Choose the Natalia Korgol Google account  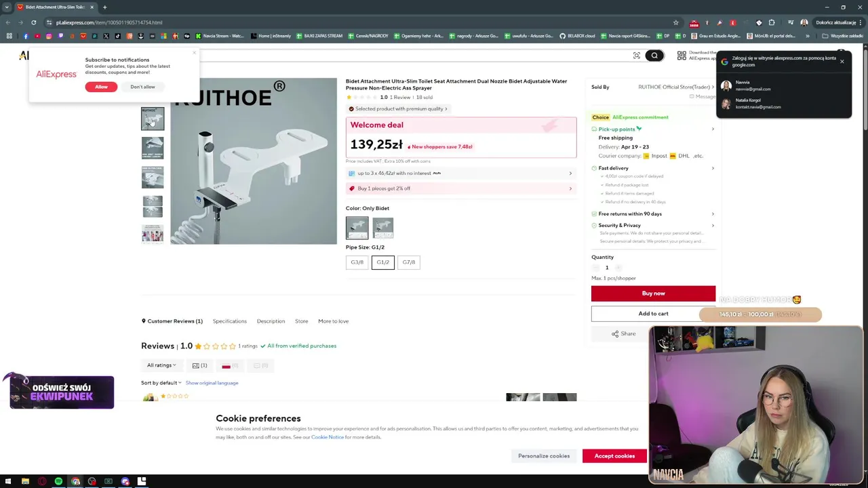[x=783, y=104]
